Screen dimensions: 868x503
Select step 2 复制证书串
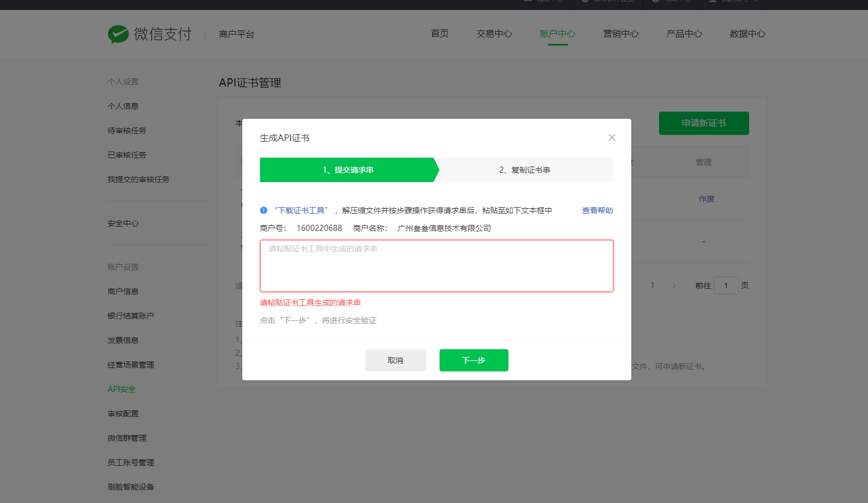click(524, 170)
